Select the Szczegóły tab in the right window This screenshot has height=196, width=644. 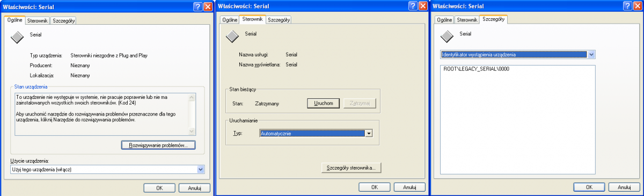[x=494, y=19]
